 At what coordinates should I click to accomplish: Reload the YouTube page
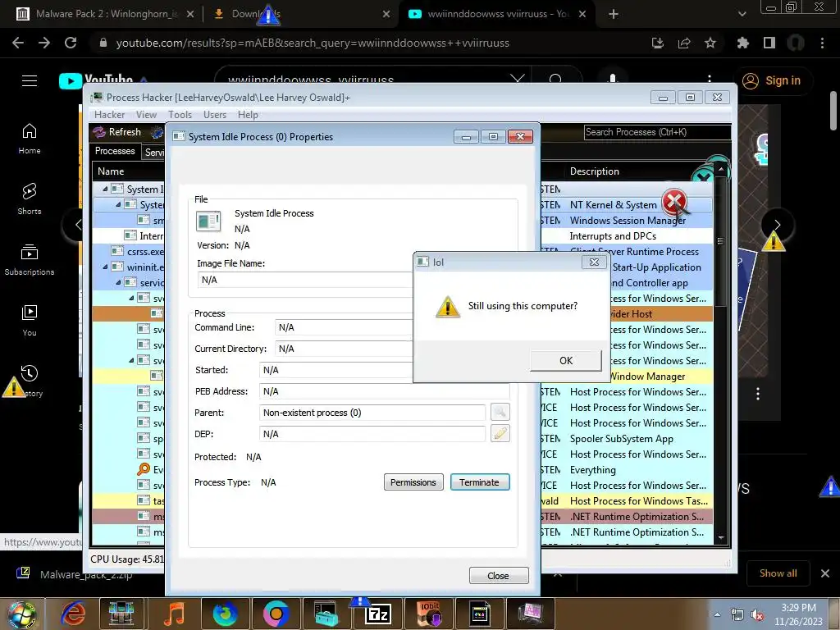coord(71,43)
